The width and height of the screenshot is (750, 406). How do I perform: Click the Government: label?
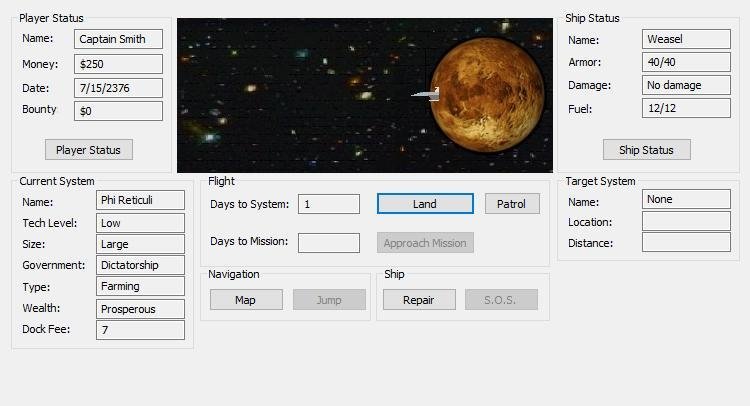point(54,265)
